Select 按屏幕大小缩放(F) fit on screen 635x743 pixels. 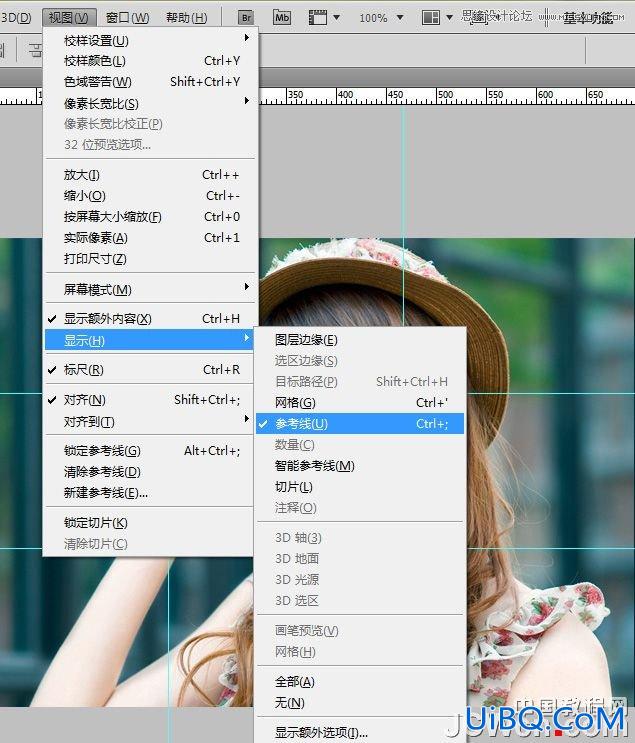[150, 217]
